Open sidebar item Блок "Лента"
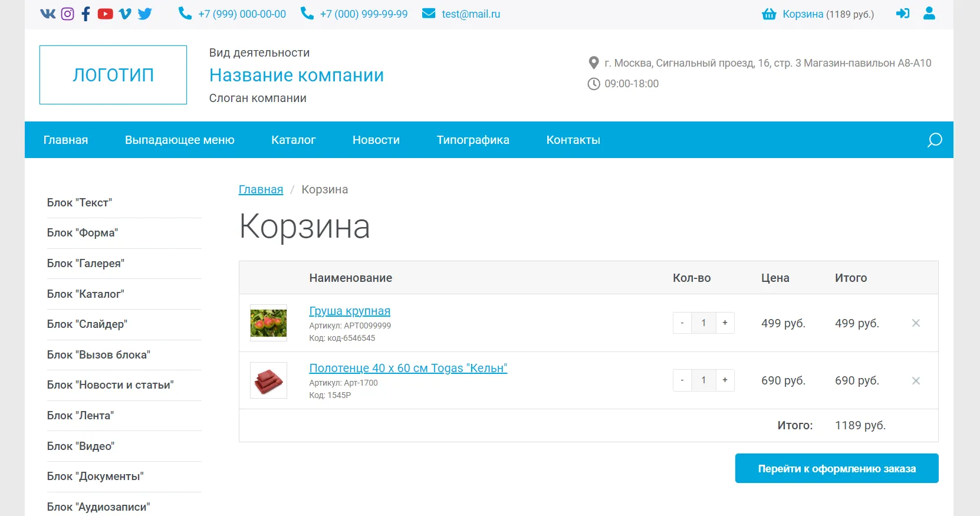 [80, 416]
